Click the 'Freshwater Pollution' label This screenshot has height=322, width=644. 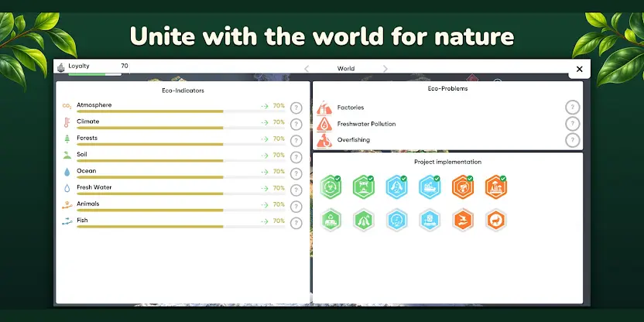[366, 124]
